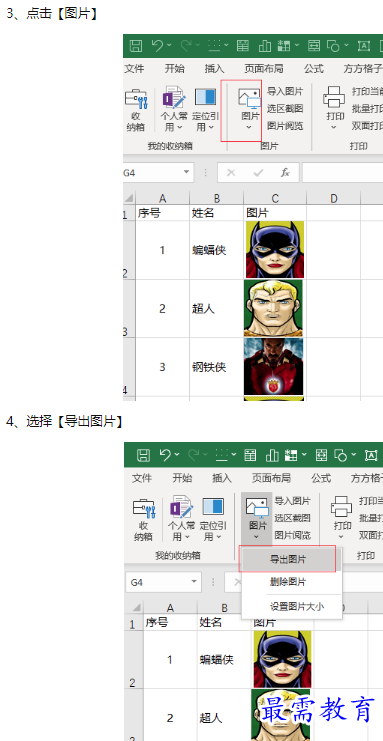Click select-all corner triangle in step 3 sheet
Screen dimensions: 383x741
point(130,198)
